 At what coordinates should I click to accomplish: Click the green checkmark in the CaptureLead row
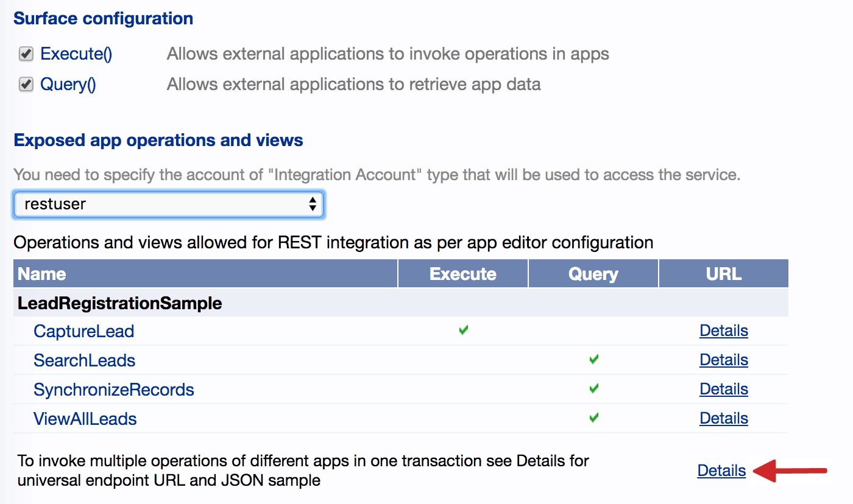coord(464,331)
